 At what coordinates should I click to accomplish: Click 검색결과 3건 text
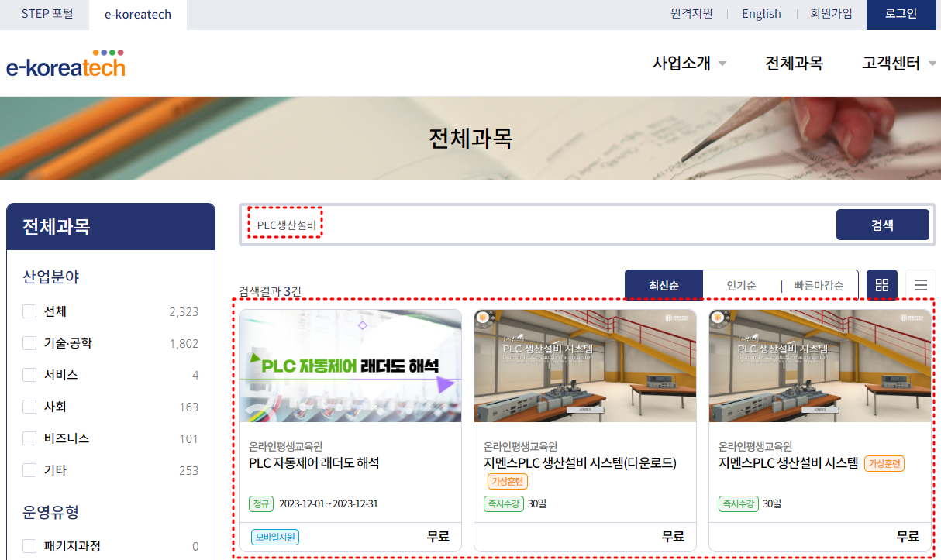270,291
